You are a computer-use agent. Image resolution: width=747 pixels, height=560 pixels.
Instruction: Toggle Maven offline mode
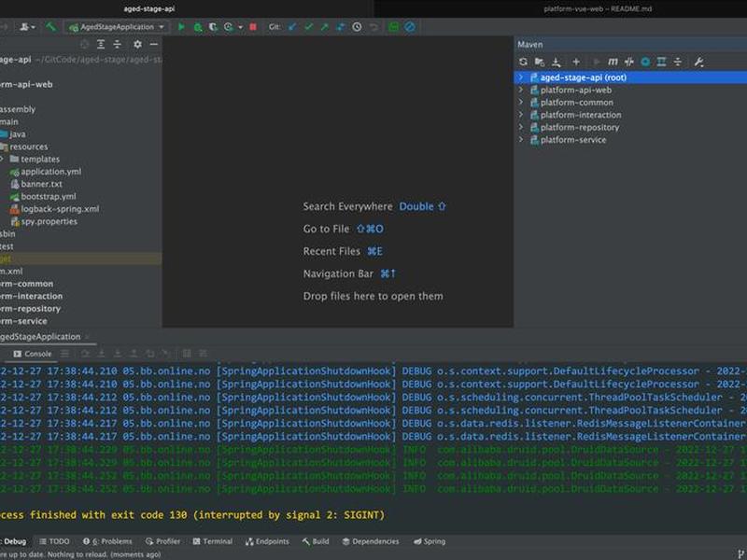pyautogui.click(x=628, y=62)
